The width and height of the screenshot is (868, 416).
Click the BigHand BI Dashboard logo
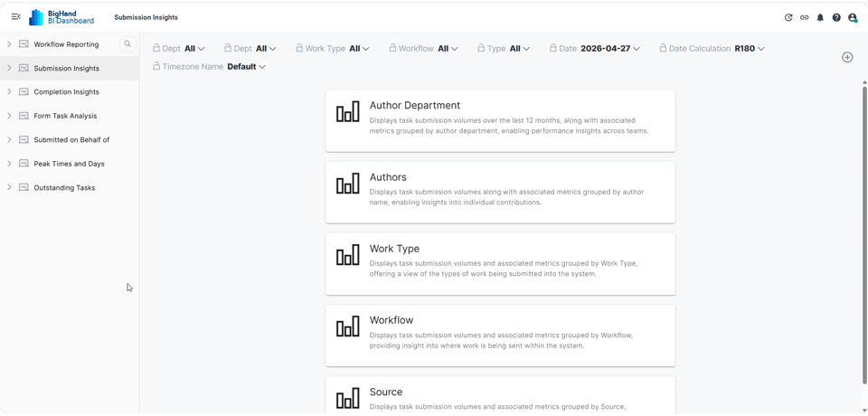(61, 17)
